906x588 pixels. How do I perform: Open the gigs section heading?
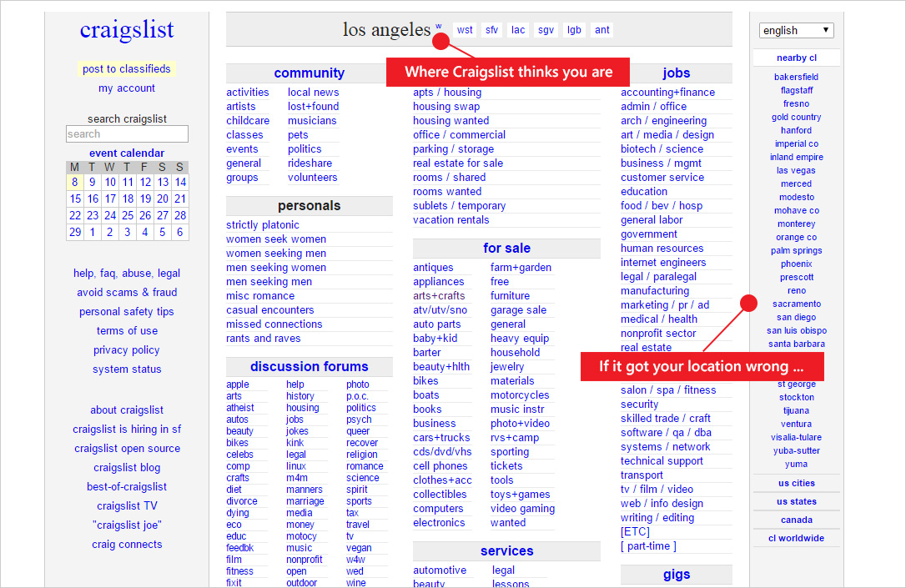[x=676, y=574]
